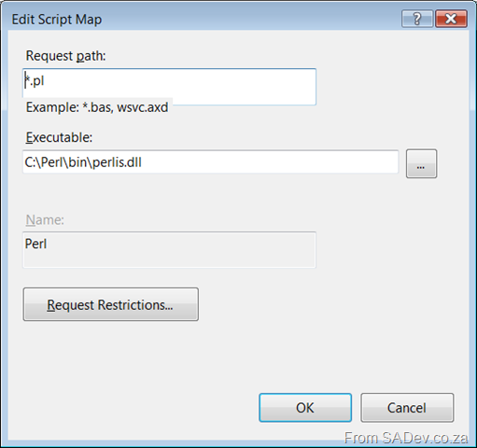This screenshot has height=448, width=477.
Task: Open the Request Restrictions dialog
Action: [111, 304]
